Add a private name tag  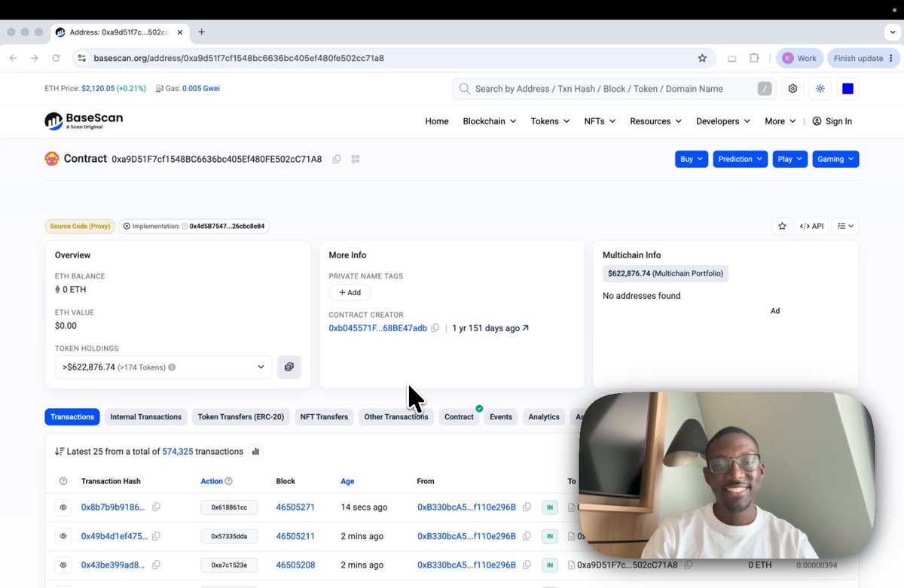click(x=350, y=293)
